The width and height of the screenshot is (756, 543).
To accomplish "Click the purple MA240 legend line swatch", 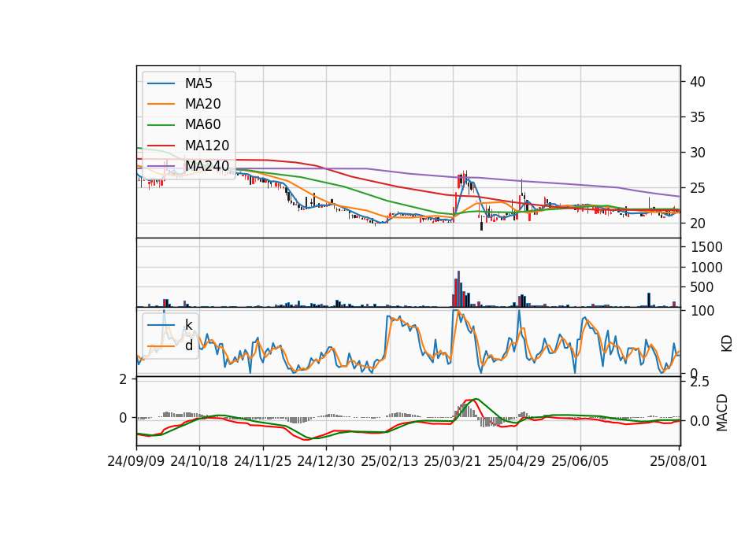I will pyautogui.click(x=161, y=166).
